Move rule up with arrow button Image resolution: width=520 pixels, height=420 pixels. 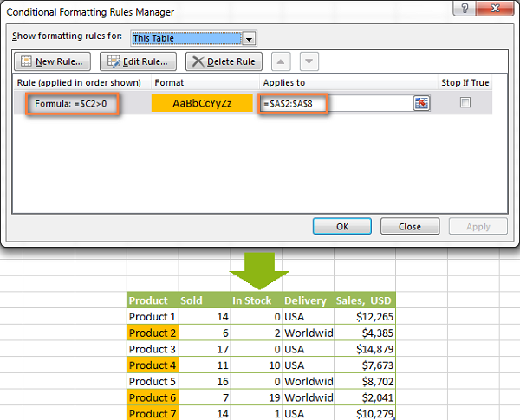pos(281,61)
